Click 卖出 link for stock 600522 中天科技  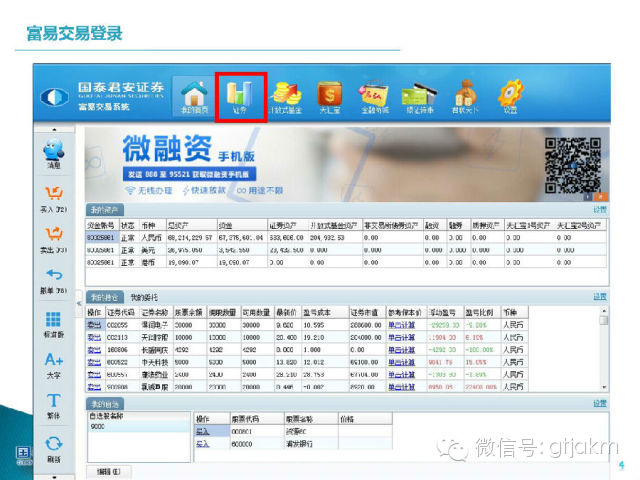[94, 362]
